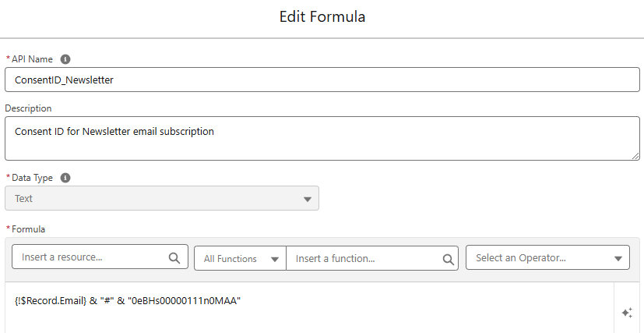Click the API Name field label
This screenshot has height=333, width=644.
click(x=30, y=59)
